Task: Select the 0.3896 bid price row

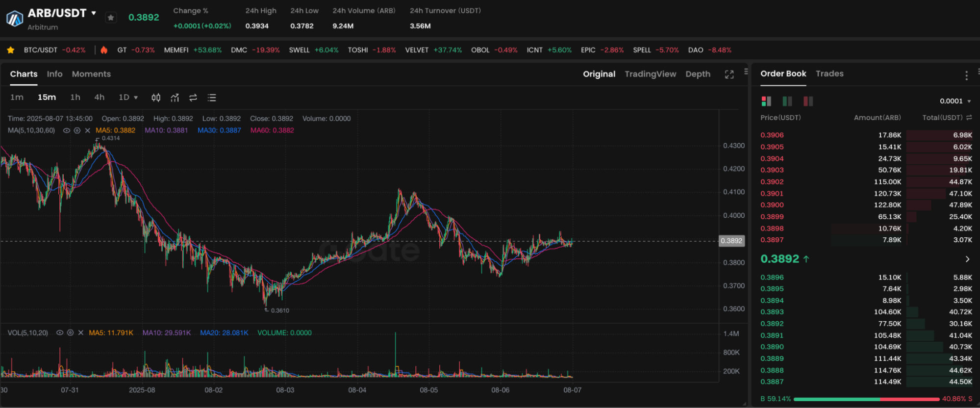Action: click(x=866, y=277)
